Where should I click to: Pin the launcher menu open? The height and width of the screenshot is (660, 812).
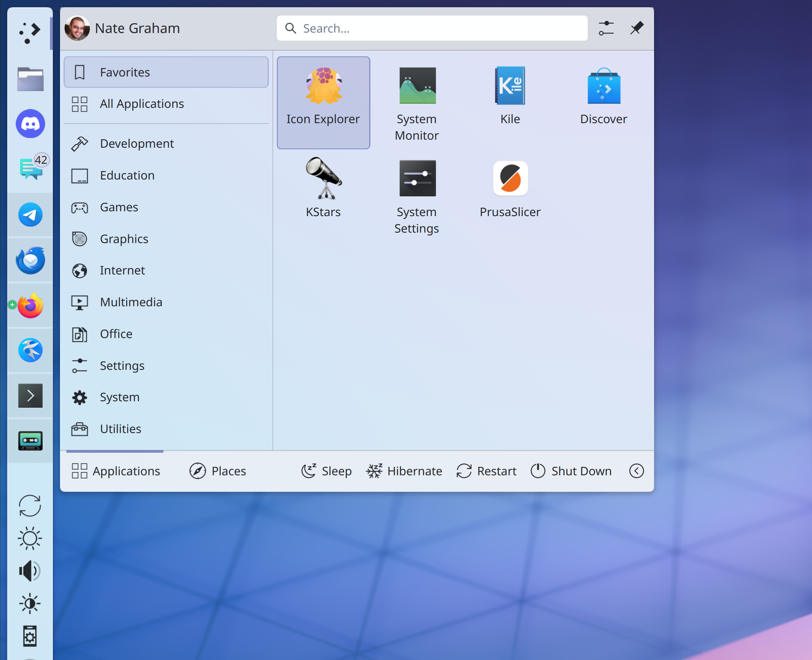(637, 28)
